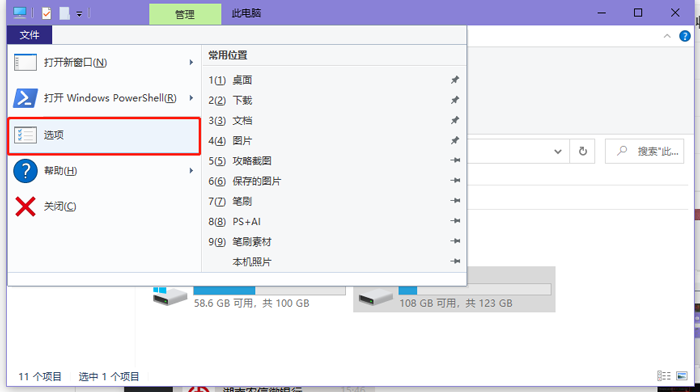This screenshot has width=700, height=392.
Task: Unpin 下载 using its pin icon
Action: click(455, 100)
